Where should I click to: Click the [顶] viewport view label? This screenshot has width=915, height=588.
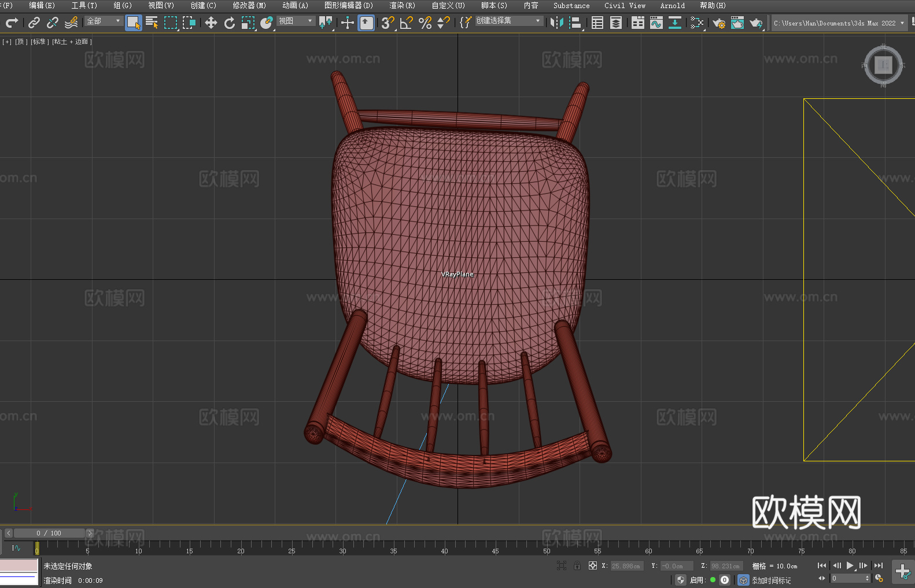21,42
